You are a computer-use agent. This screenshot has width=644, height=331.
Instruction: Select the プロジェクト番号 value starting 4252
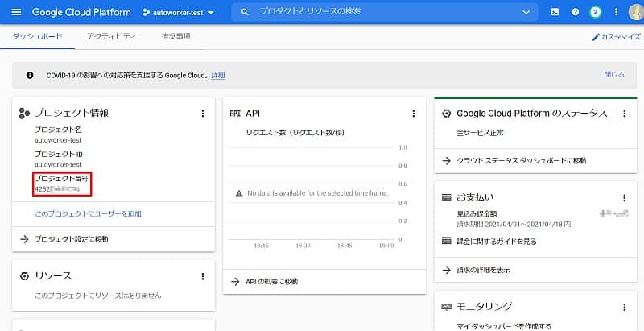tap(57, 189)
